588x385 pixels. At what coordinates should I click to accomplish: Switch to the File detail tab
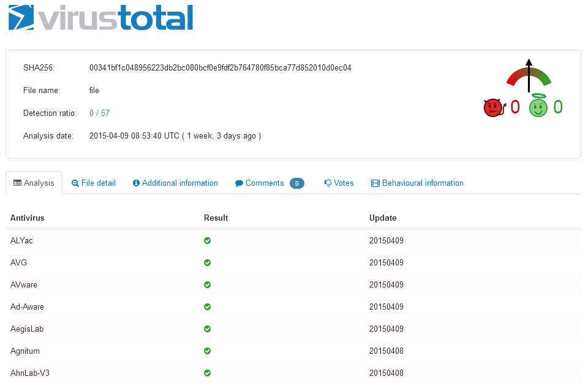[x=93, y=183]
